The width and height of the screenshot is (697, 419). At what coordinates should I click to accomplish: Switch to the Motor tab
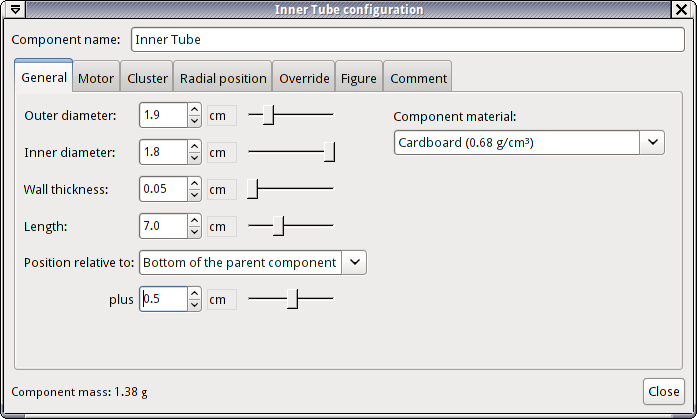point(96,78)
